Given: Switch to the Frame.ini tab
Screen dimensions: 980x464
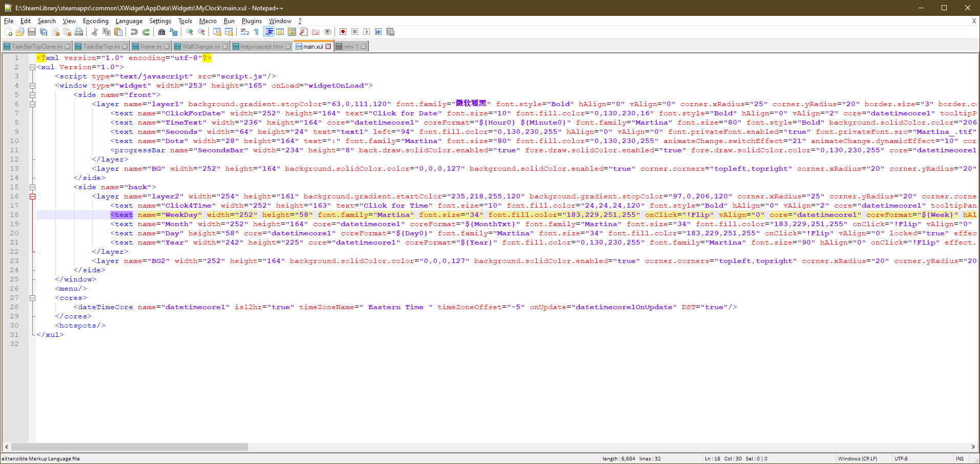Looking at the screenshot, I should tap(151, 47).
